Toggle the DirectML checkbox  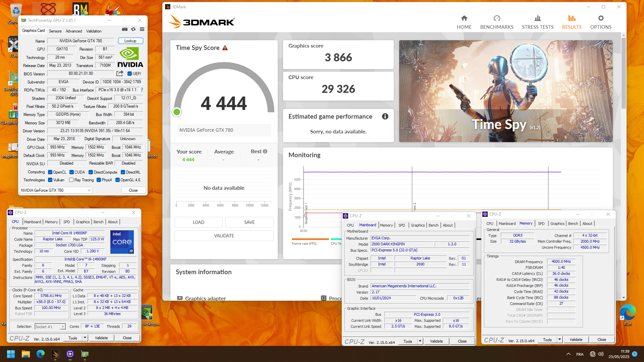[x=123, y=172]
